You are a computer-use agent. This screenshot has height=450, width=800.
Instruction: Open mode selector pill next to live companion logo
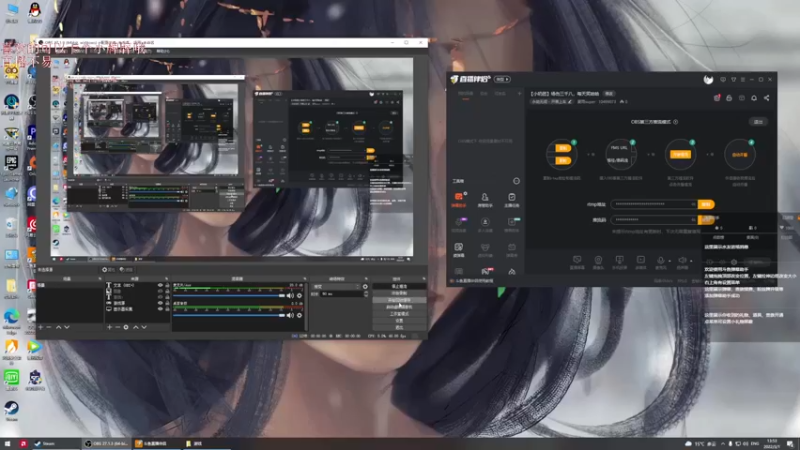click(503, 79)
